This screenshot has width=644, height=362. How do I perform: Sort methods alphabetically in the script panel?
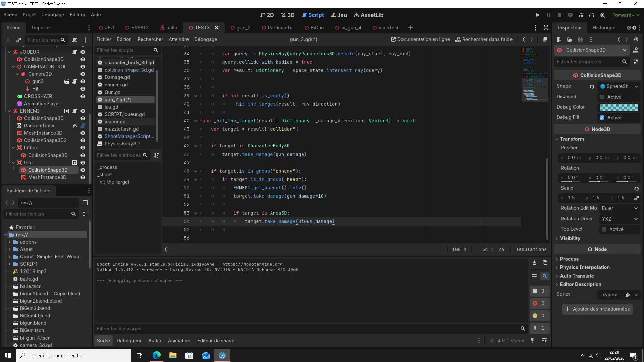point(156,155)
